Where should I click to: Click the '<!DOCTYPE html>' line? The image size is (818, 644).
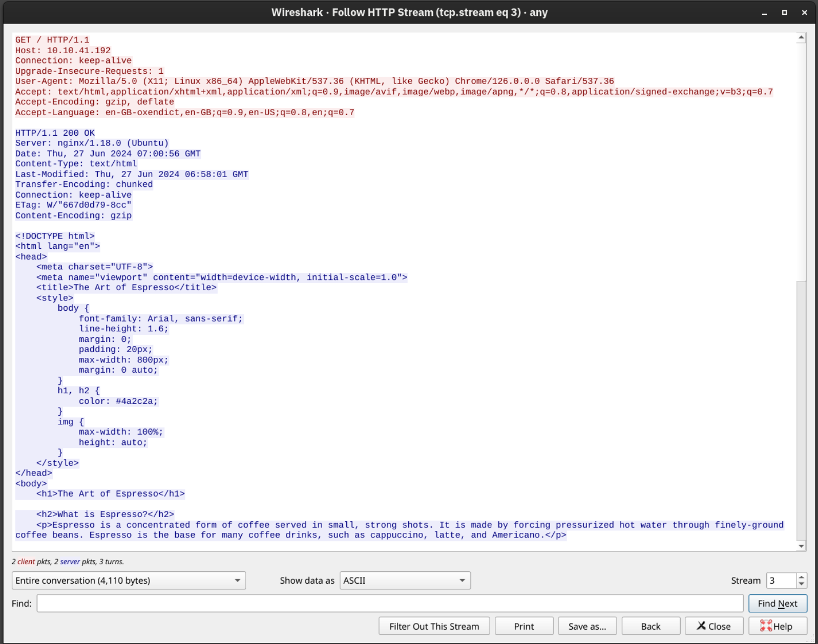(55, 236)
